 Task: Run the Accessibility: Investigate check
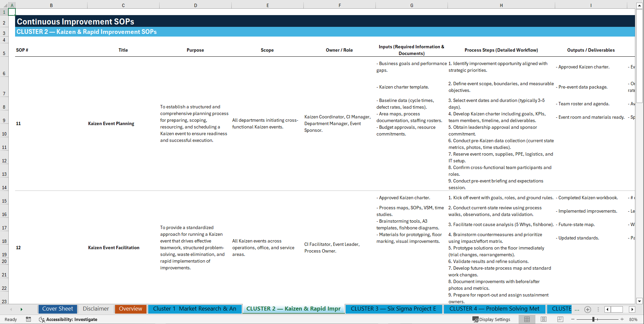[68, 319]
